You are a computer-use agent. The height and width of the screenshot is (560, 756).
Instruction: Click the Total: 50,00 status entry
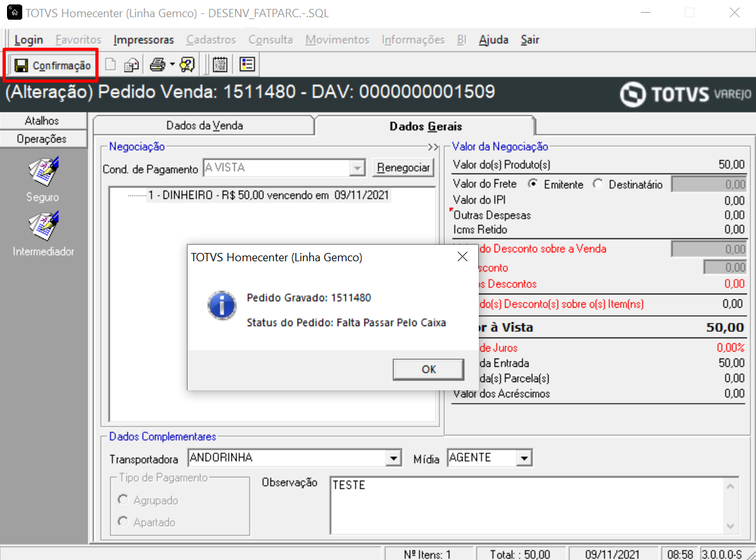pyautogui.click(x=519, y=554)
